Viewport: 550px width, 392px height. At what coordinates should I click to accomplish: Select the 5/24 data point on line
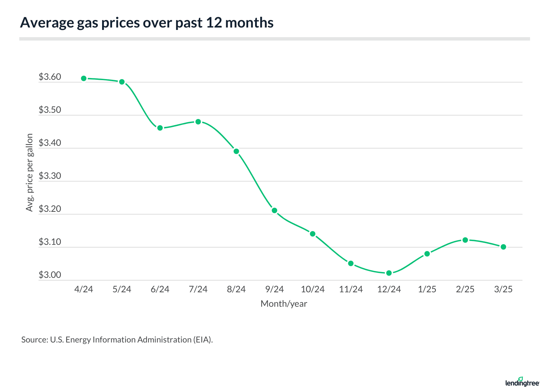coord(122,82)
